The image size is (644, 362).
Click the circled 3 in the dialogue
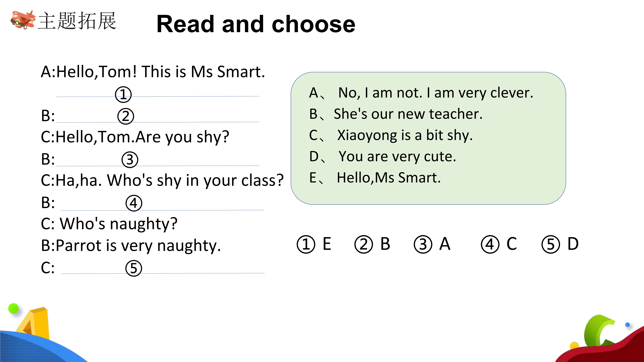coord(130,160)
